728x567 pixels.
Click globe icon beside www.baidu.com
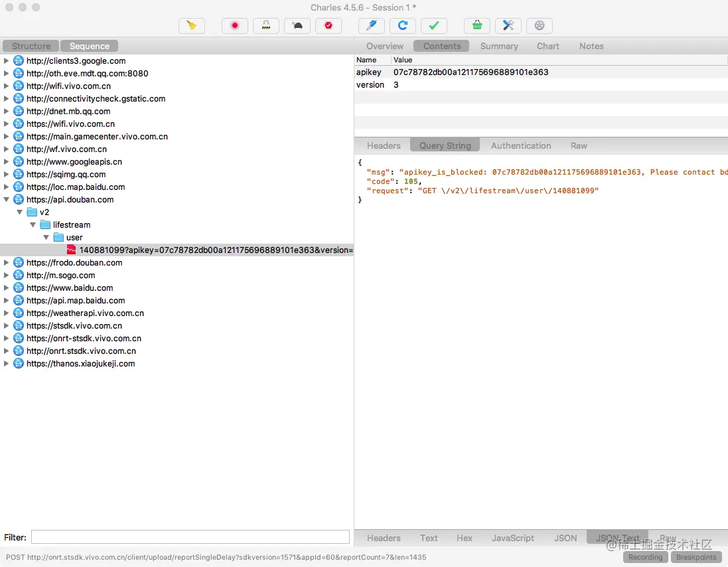pyautogui.click(x=18, y=287)
